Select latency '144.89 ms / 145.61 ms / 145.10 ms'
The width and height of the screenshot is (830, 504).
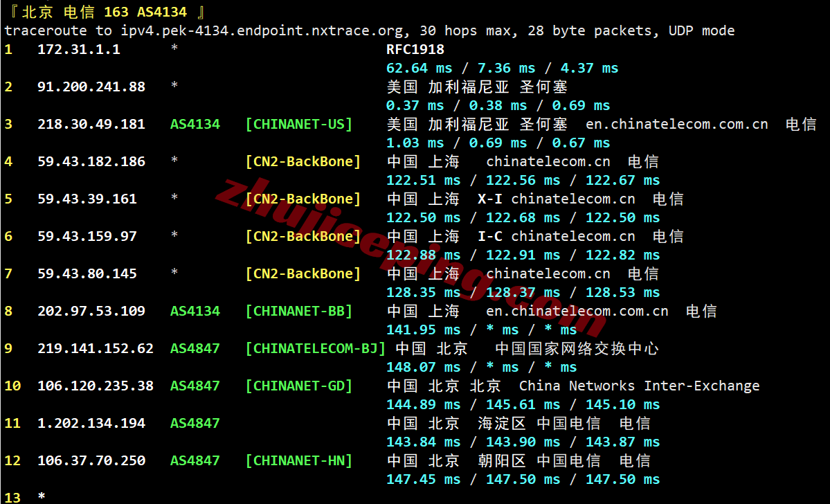click(523, 404)
